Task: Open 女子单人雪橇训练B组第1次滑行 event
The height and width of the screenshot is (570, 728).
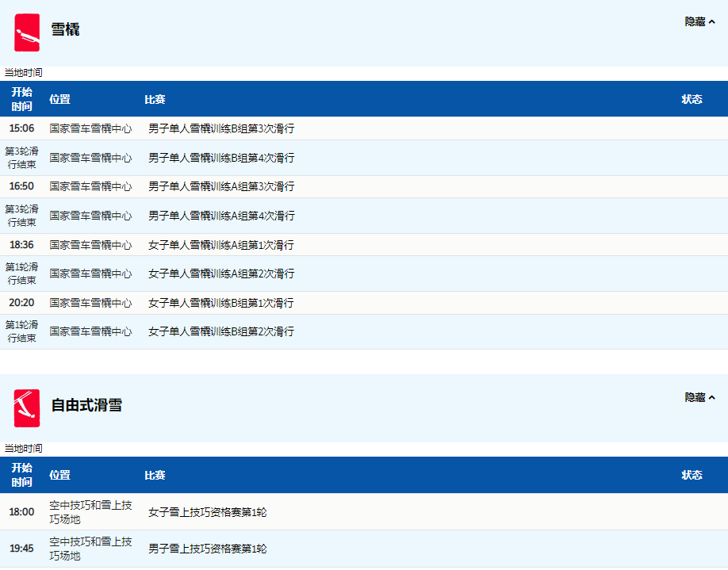Action: point(221,303)
